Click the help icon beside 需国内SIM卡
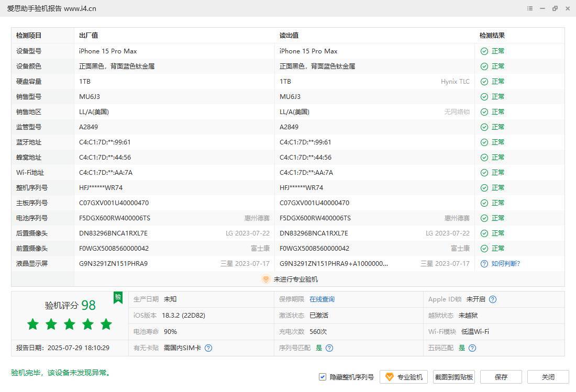 click(208, 348)
